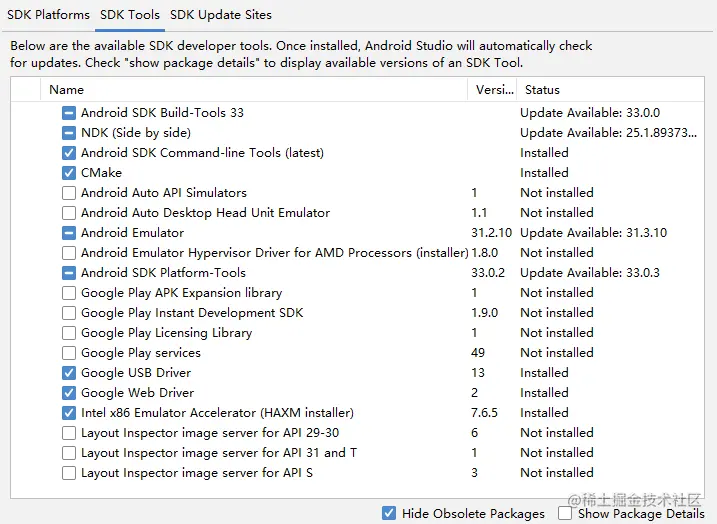The height and width of the screenshot is (524, 717).
Task: Click version value '1.9.0'
Action: 484,313
